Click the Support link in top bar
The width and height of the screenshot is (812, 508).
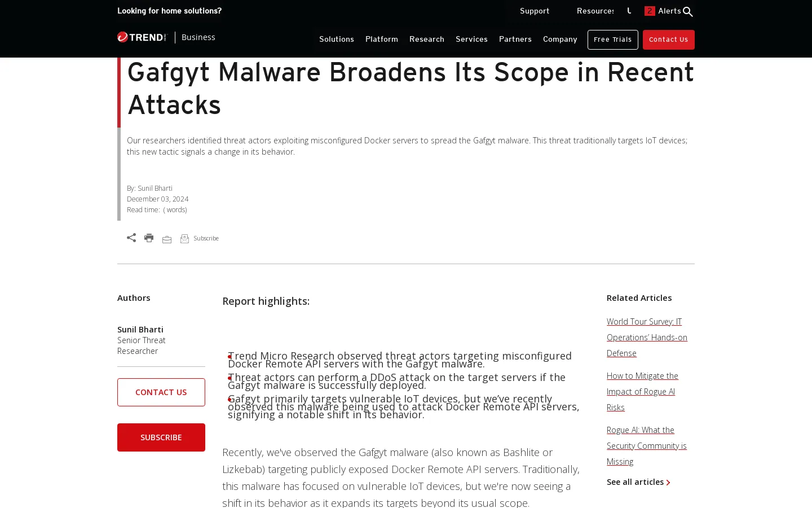[x=535, y=11]
